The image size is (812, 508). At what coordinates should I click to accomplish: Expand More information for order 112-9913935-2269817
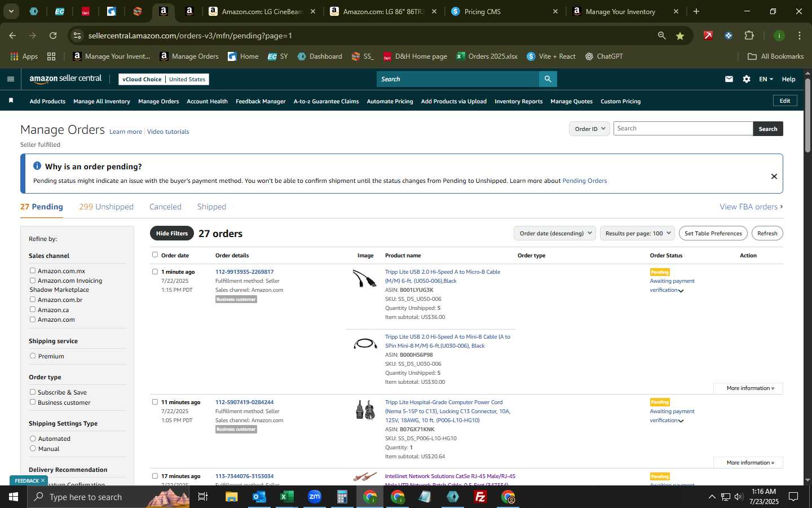(748, 388)
